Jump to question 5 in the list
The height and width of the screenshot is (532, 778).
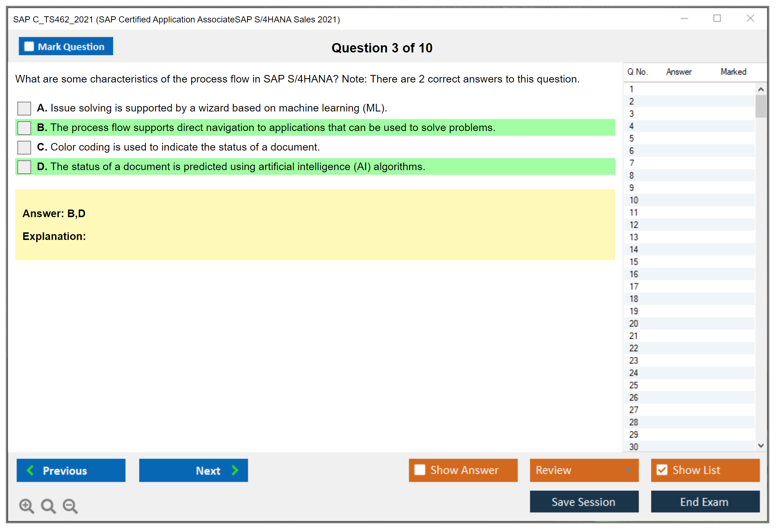point(631,139)
